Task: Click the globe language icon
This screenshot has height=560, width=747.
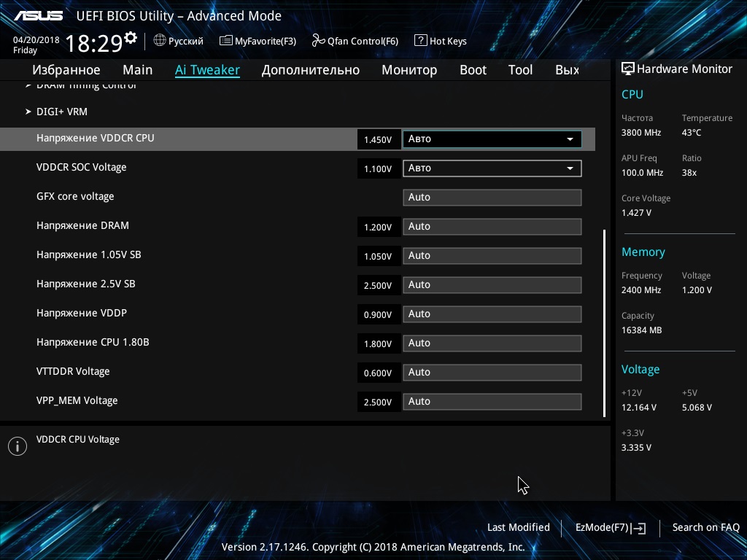Action: pos(160,41)
